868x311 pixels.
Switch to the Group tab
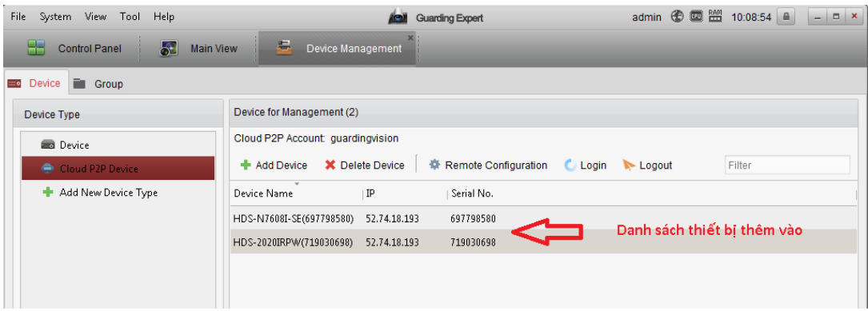pos(98,84)
